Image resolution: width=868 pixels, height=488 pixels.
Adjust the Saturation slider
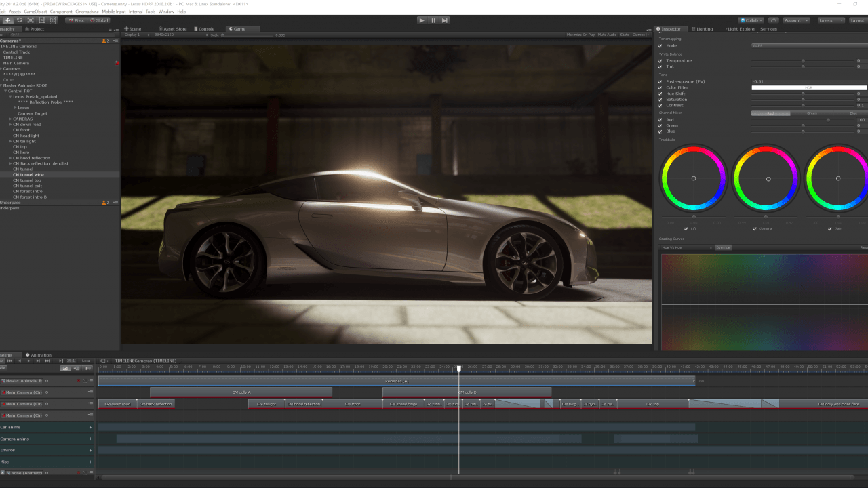pyautogui.click(x=802, y=100)
